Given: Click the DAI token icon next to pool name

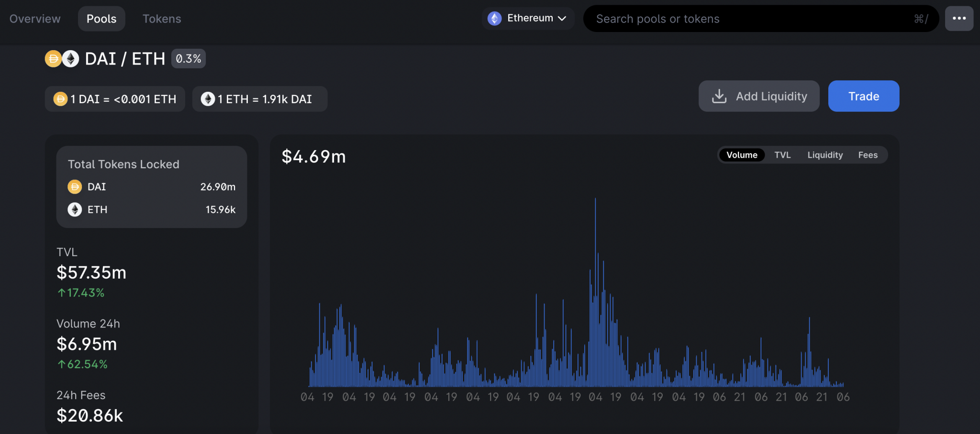Looking at the screenshot, I should coord(54,58).
